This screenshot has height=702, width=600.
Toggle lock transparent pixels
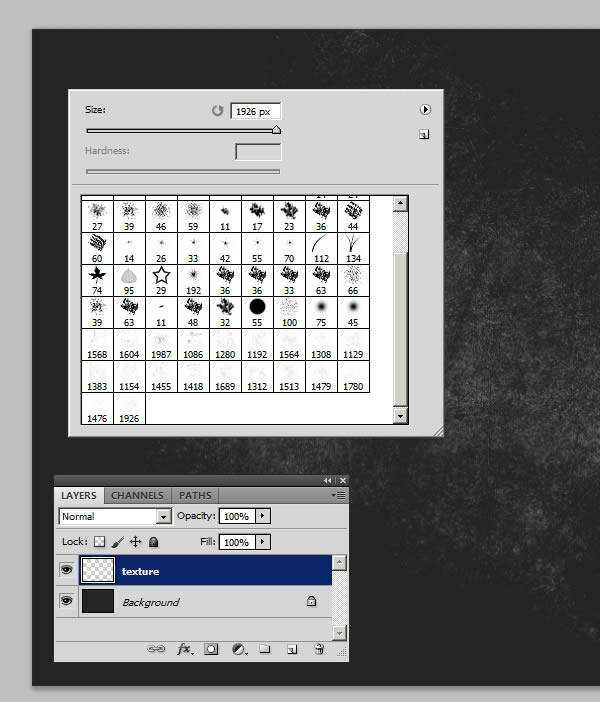(x=100, y=542)
